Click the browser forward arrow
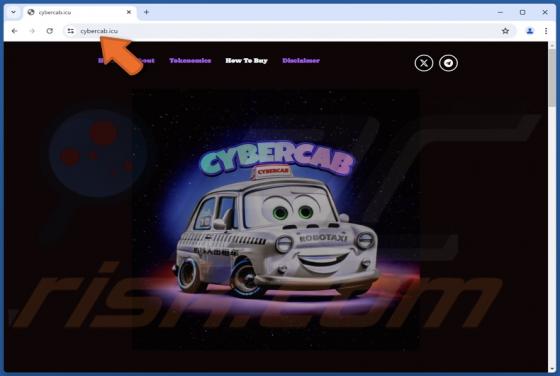This screenshot has height=376, width=560. [32, 31]
